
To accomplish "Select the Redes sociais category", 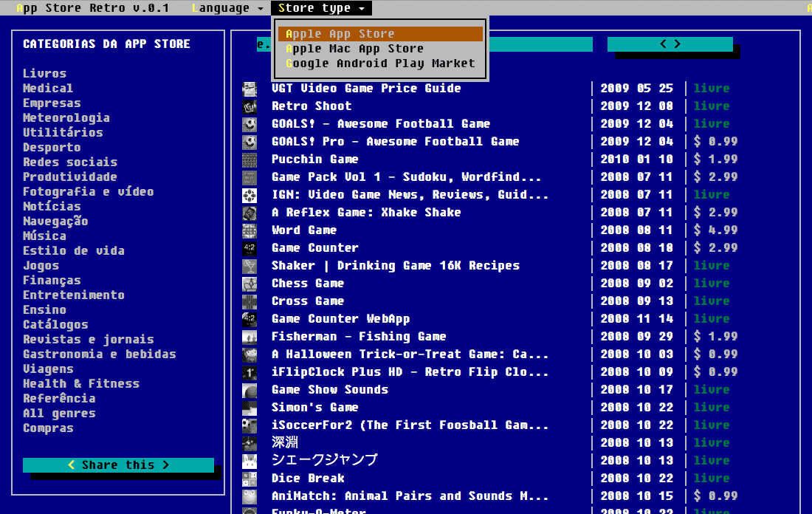I will coord(70,162).
